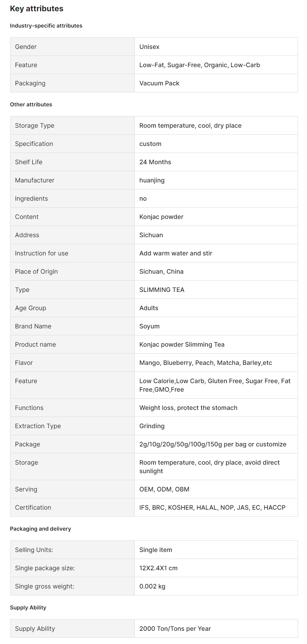
Task: Click the Mango, Blueberry, Peach flavor value
Action: [x=206, y=363]
